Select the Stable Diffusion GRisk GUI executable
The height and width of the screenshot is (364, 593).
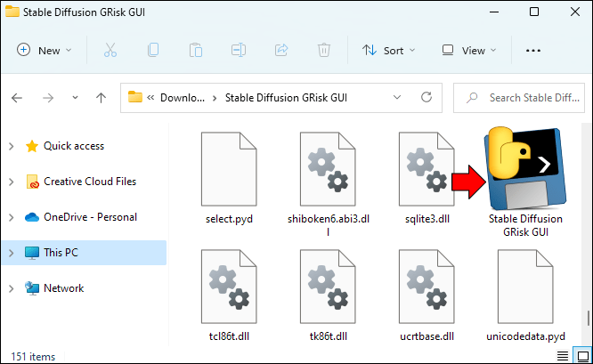[x=525, y=182]
